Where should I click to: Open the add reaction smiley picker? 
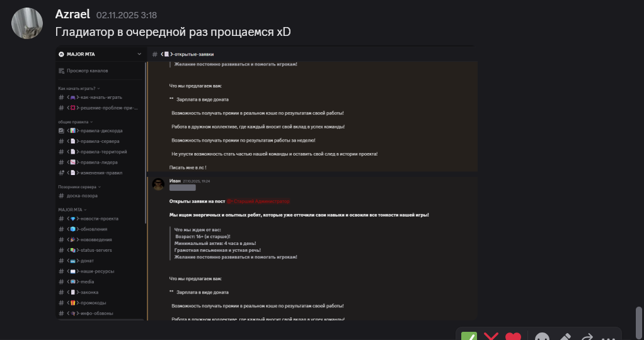[541, 337]
